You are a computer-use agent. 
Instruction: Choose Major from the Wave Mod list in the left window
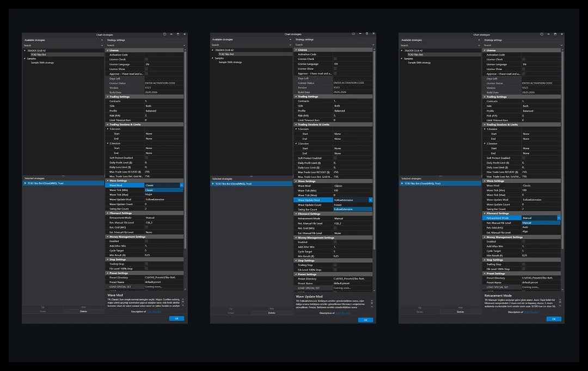point(164,195)
